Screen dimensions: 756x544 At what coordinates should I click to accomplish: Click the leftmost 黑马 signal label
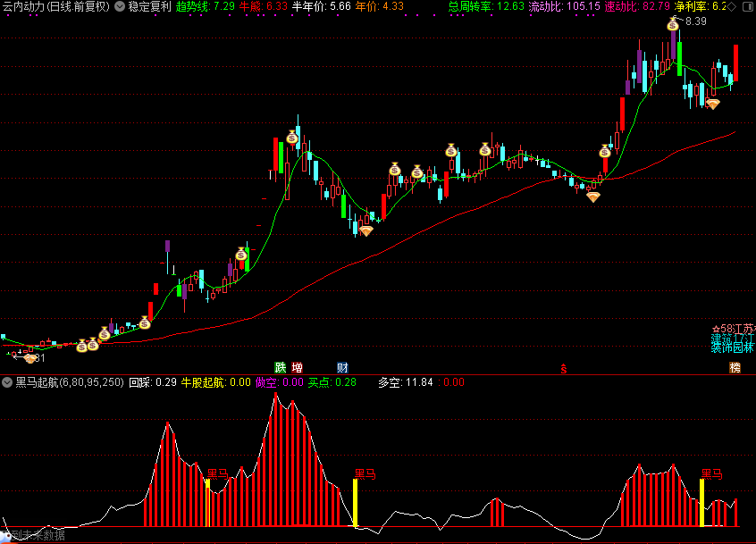pos(217,474)
